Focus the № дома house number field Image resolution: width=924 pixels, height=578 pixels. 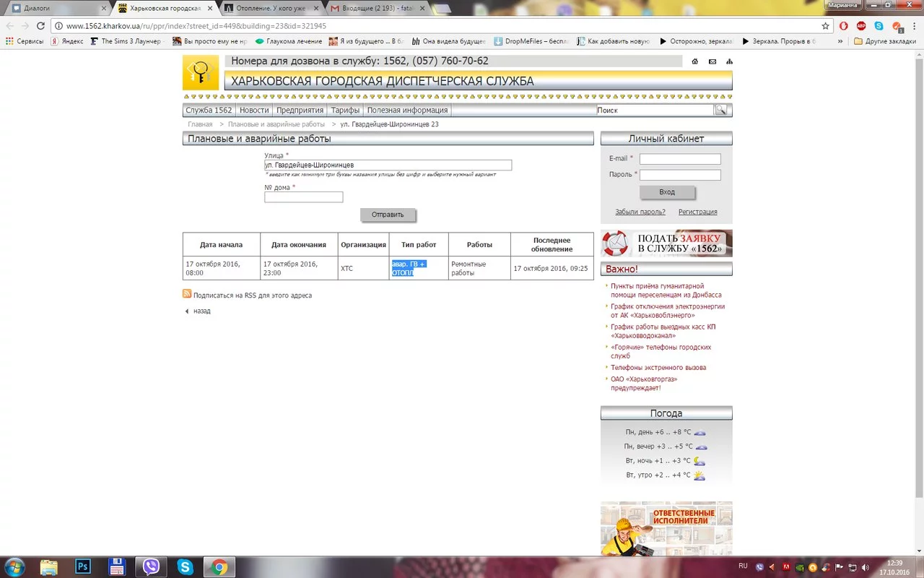[x=303, y=197]
